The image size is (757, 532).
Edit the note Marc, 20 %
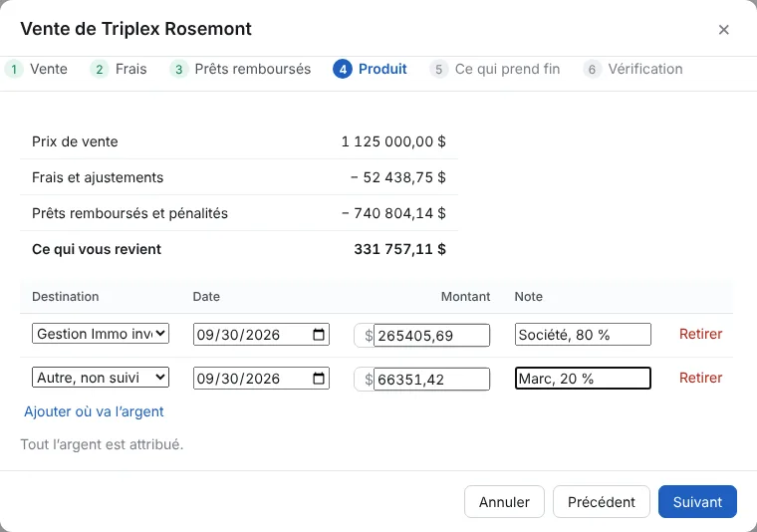(583, 378)
